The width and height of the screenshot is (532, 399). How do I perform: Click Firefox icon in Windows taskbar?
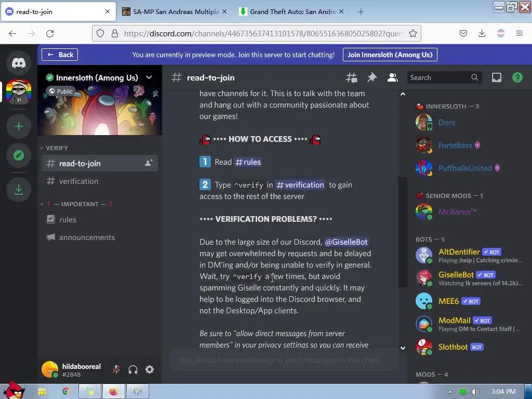coord(114,392)
